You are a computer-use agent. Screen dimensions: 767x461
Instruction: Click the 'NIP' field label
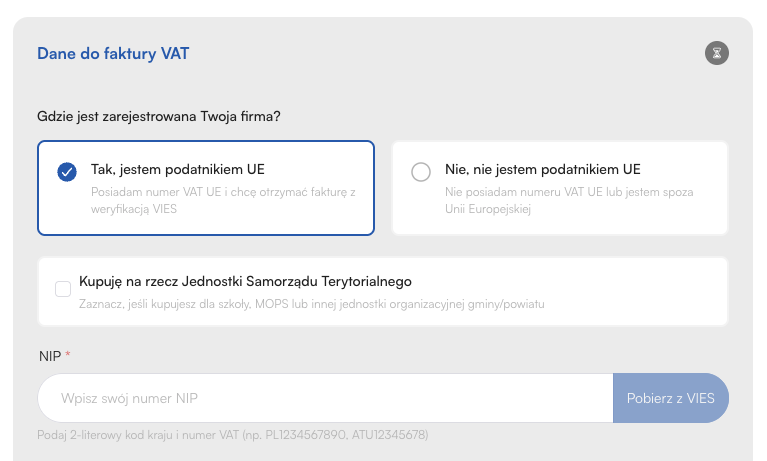(48, 355)
